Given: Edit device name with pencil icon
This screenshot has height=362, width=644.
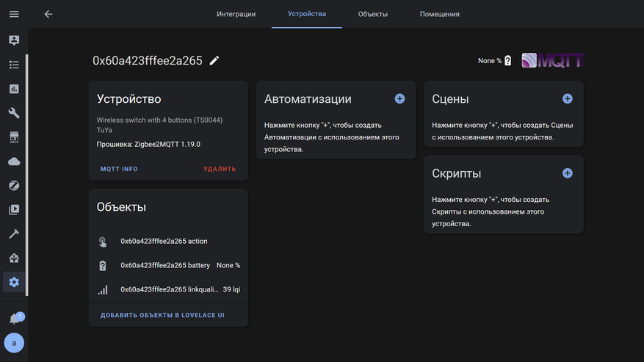Looking at the screenshot, I should click(214, 61).
